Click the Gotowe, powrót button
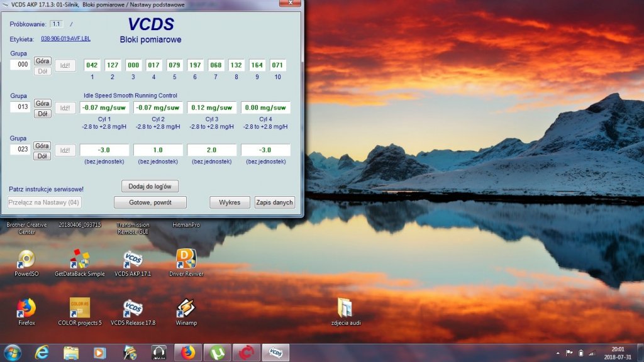Screen dimensions: 644x362 [x=150, y=202]
